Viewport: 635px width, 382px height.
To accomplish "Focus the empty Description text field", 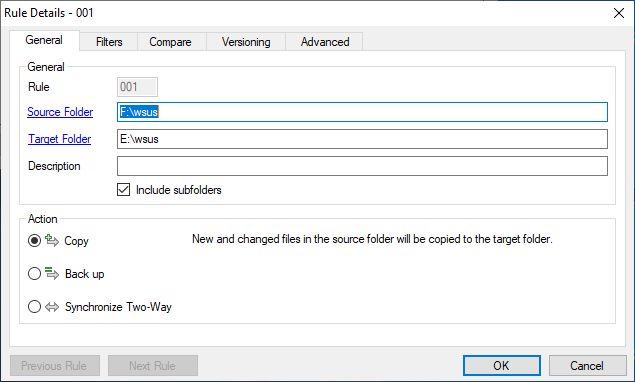I will 362,166.
